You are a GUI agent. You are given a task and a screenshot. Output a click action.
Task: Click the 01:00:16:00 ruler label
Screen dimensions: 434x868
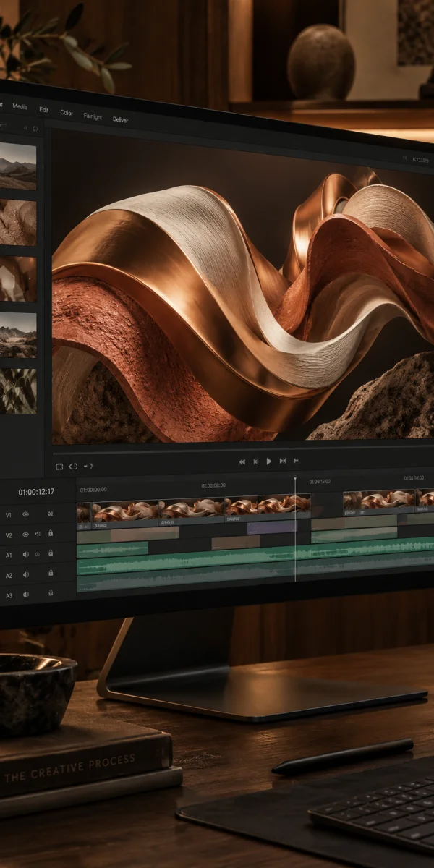(x=320, y=481)
